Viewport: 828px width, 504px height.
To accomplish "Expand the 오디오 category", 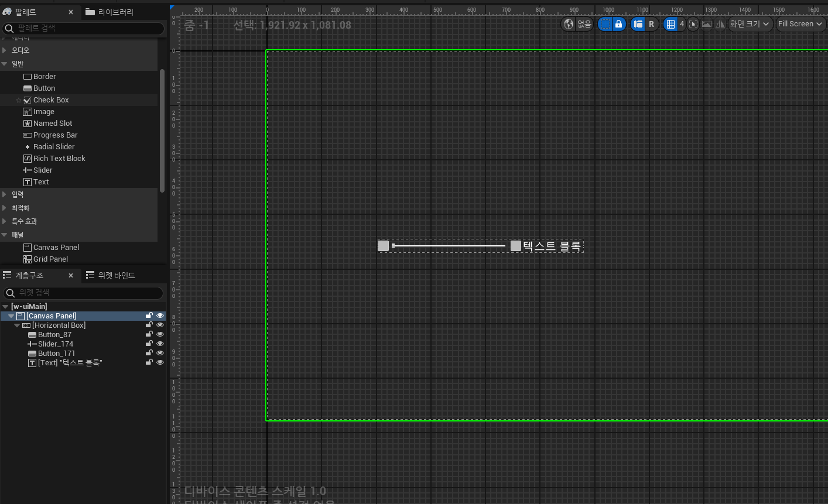I will click(5, 50).
